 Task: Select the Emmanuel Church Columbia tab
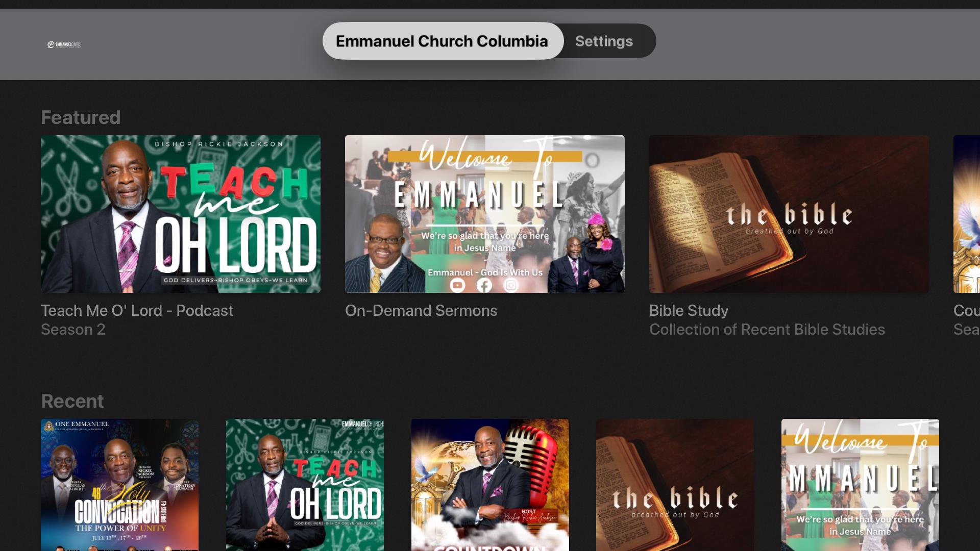tap(443, 41)
